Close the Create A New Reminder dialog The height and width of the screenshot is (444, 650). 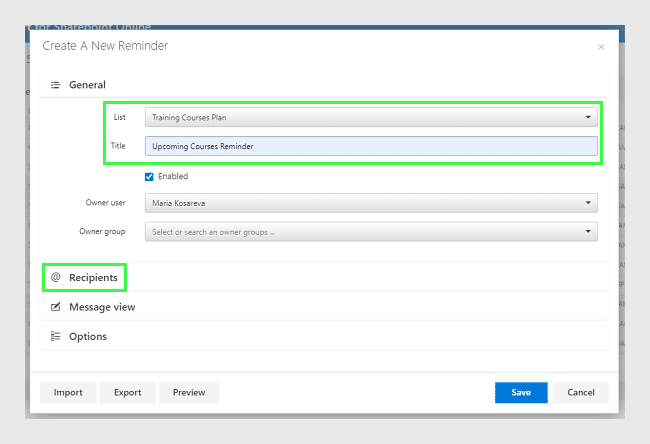[601, 47]
